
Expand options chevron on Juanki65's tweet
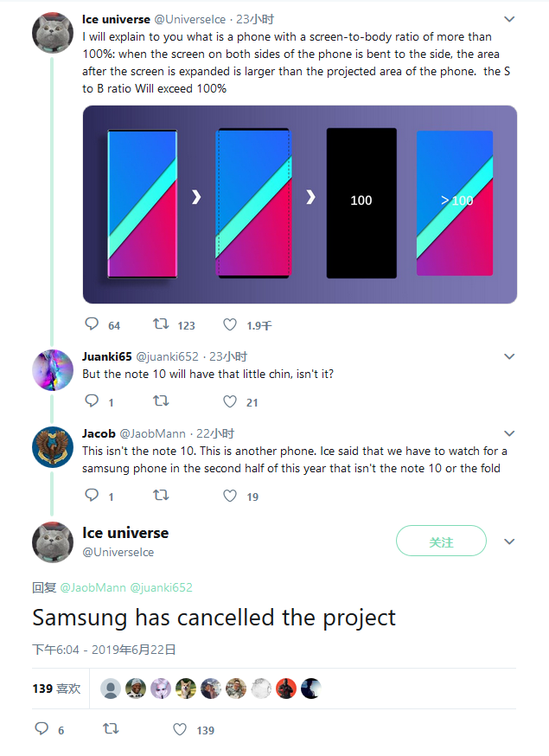click(x=509, y=356)
